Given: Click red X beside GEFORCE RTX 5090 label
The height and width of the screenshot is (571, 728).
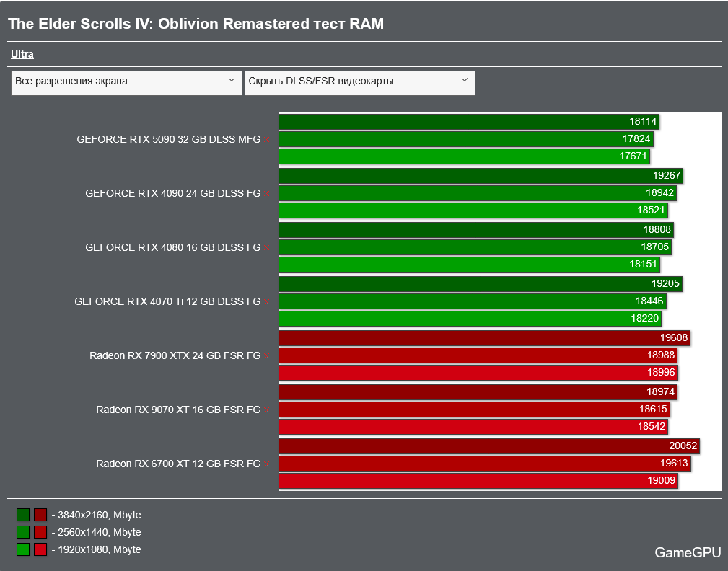Looking at the screenshot, I should click(267, 140).
